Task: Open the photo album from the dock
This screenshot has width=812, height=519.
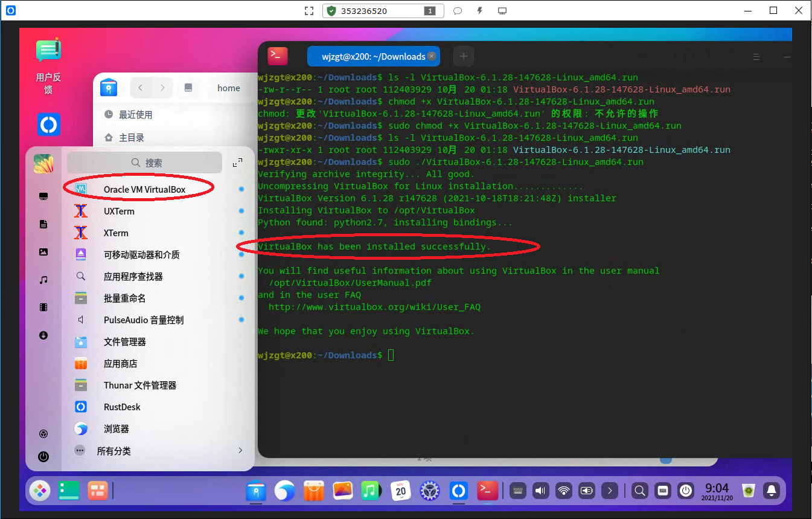Action: pyautogui.click(x=342, y=491)
